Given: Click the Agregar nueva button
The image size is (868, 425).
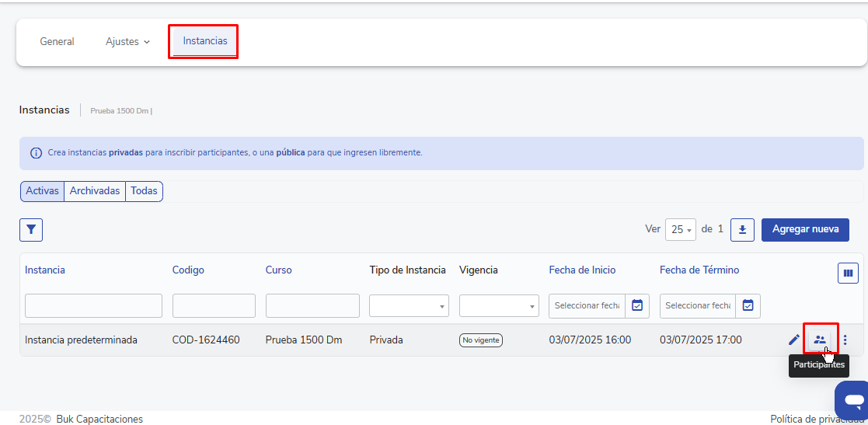Looking at the screenshot, I should (805, 230).
